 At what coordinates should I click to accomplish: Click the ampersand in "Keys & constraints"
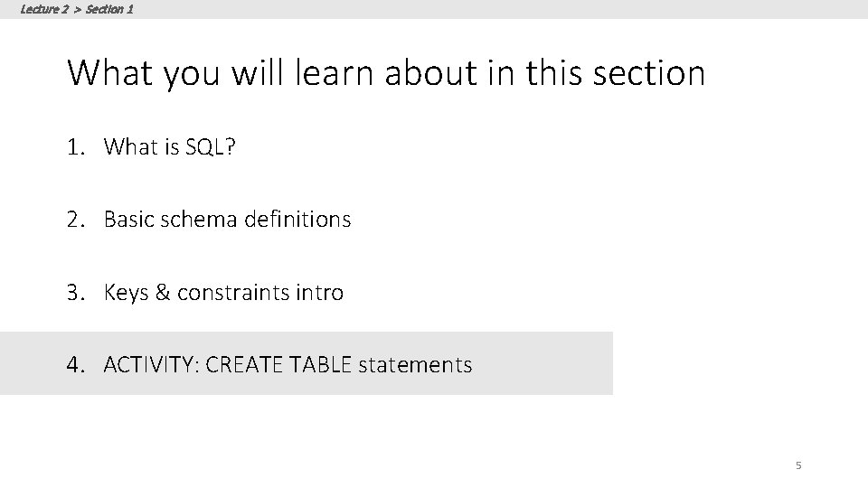(x=165, y=293)
